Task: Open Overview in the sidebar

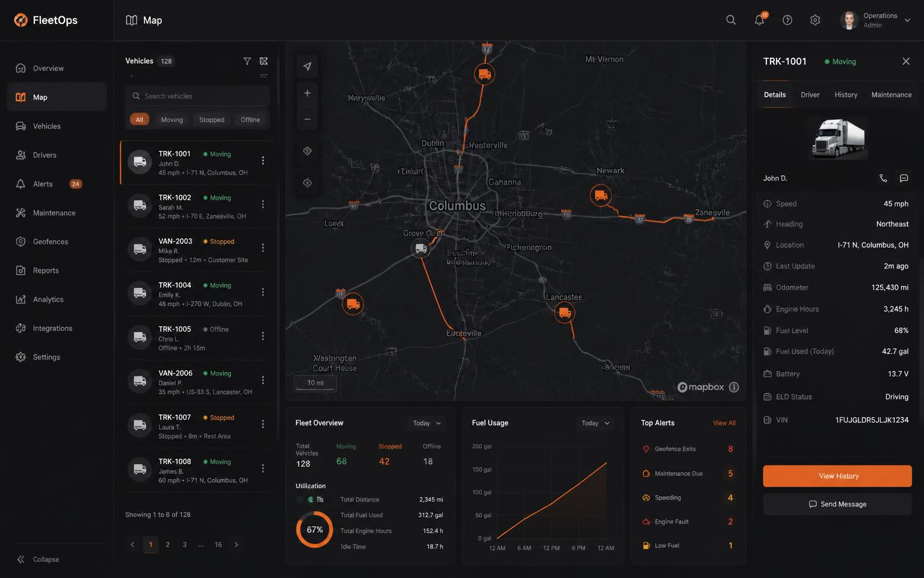Action: 57,68
